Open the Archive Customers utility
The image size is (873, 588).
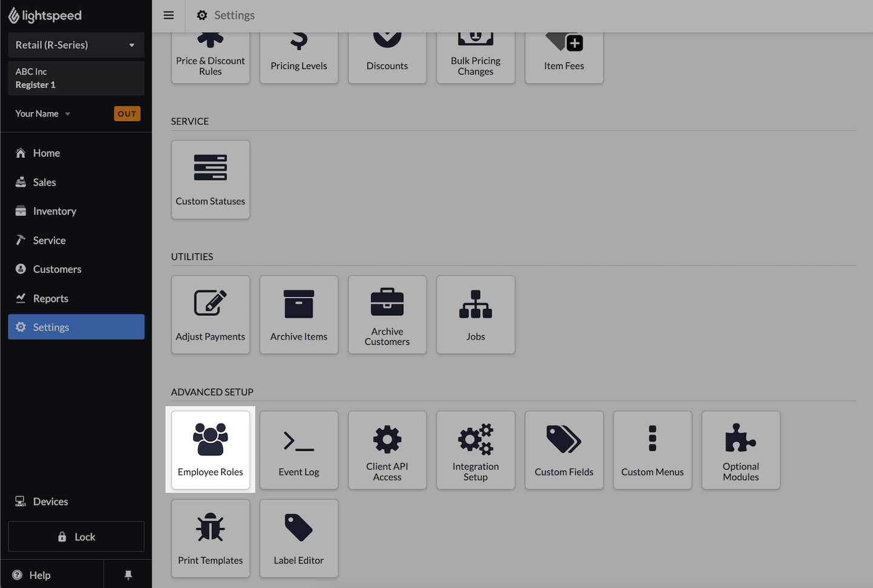(x=387, y=315)
